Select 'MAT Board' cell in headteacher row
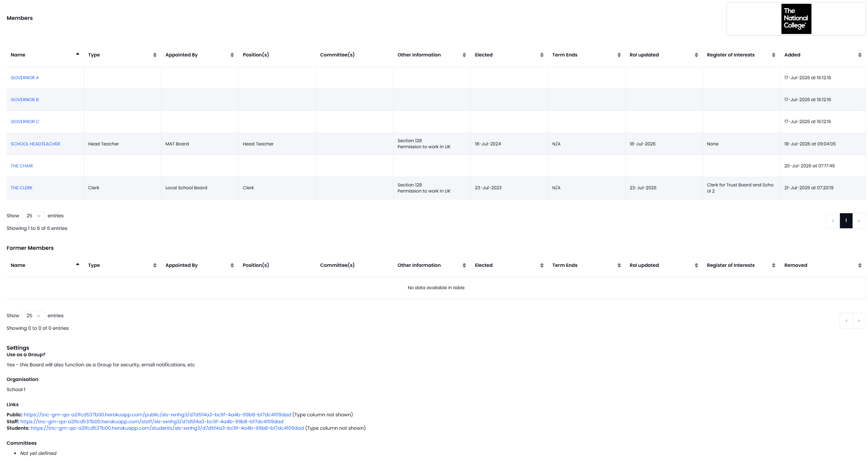Image resolution: width=868 pixels, height=461 pixels. [x=200, y=144]
